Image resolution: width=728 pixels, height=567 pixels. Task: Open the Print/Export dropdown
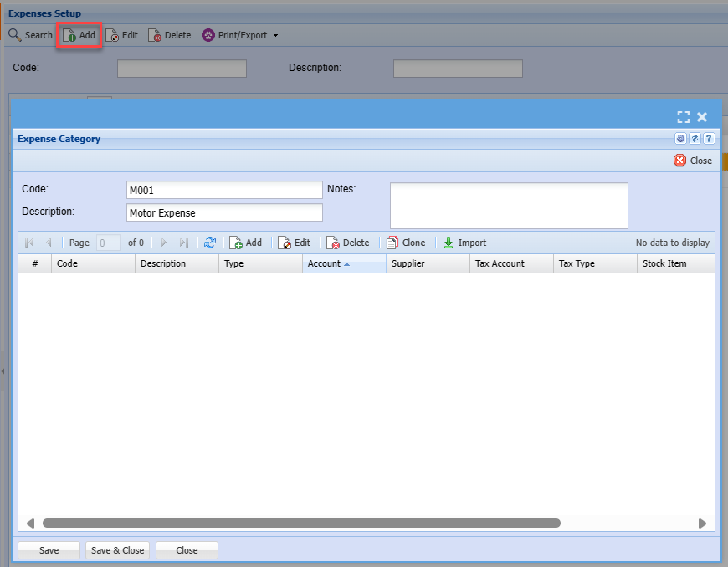tap(241, 35)
